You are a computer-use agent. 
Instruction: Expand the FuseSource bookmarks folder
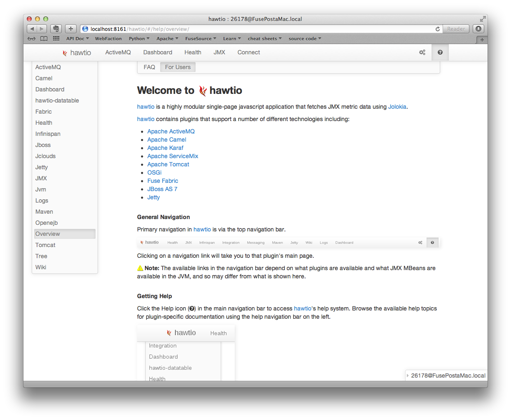point(201,39)
